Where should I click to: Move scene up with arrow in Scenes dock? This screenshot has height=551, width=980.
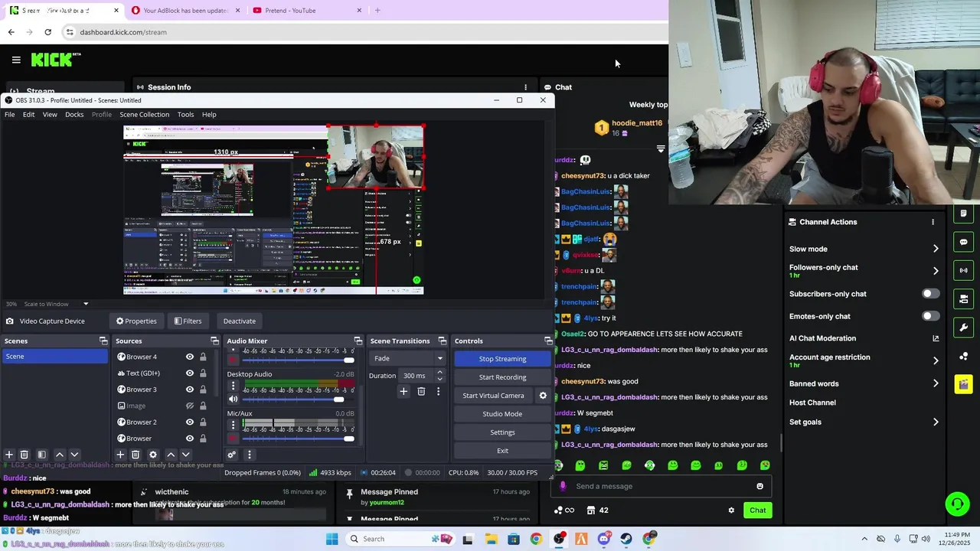click(x=60, y=455)
